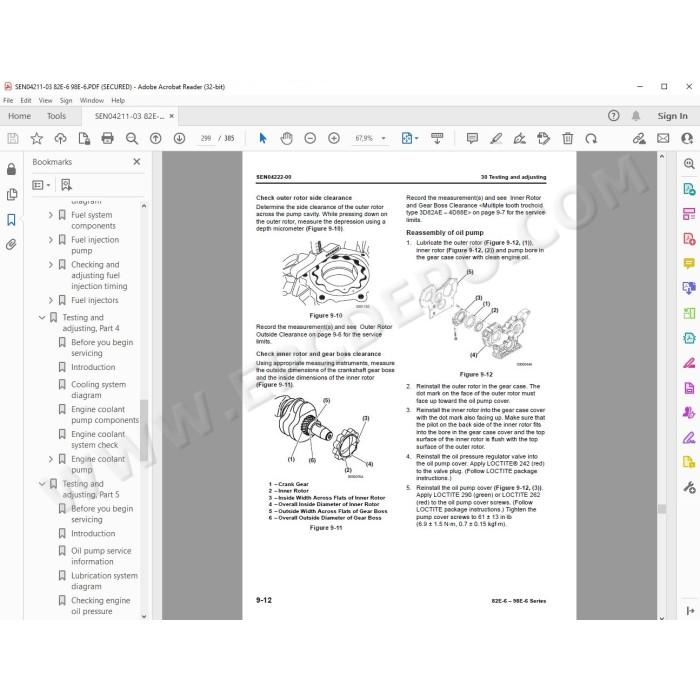Go to next page arrow
This screenshot has height=700, width=700.
tap(179, 138)
